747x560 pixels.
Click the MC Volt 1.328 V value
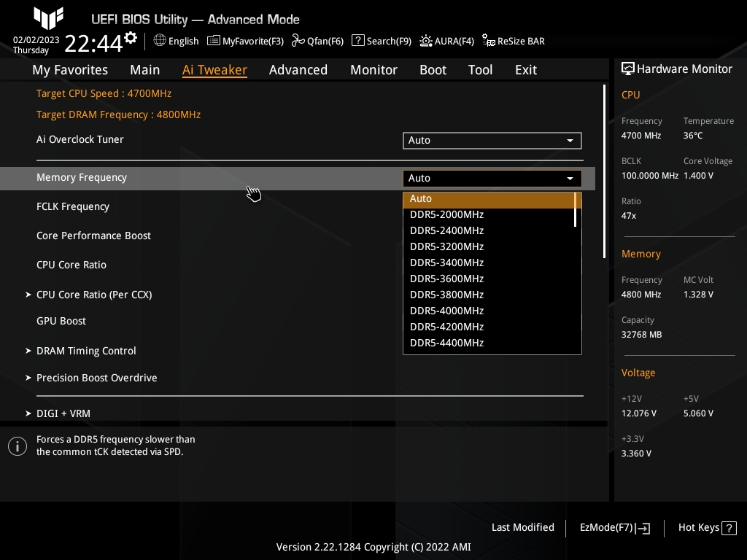(x=698, y=295)
